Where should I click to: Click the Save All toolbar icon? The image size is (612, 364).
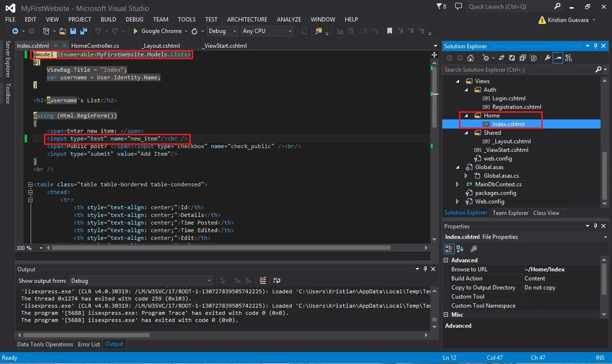click(83, 31)
